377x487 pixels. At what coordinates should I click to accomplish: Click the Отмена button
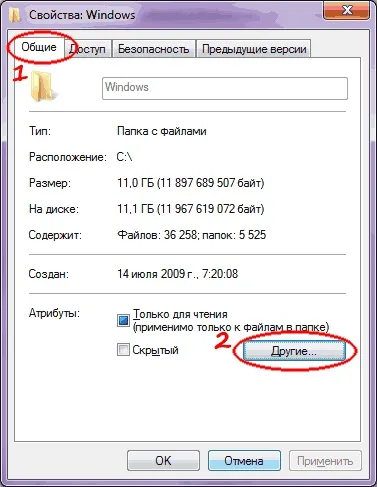click(x=244, y=461)
